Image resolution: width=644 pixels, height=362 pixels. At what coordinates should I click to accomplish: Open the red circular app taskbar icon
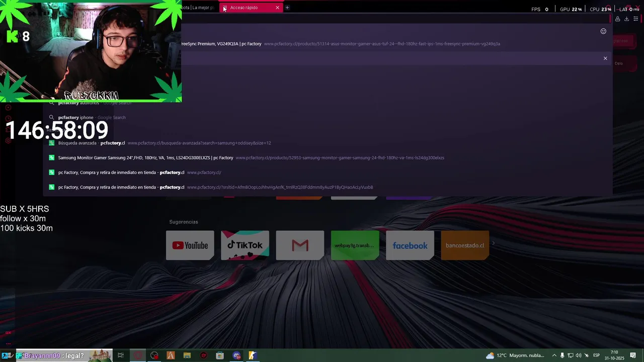point(204,355)
